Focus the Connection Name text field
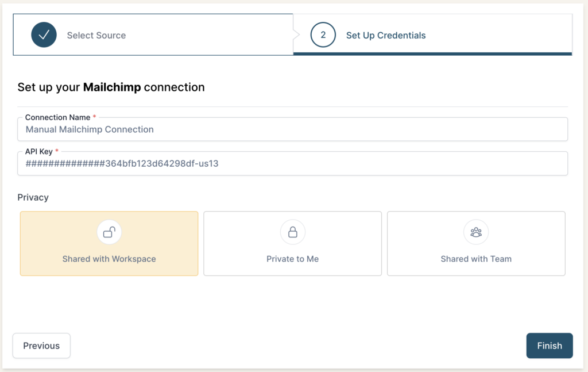This screenshot has height=372, width=588. (x=292, y=129)
